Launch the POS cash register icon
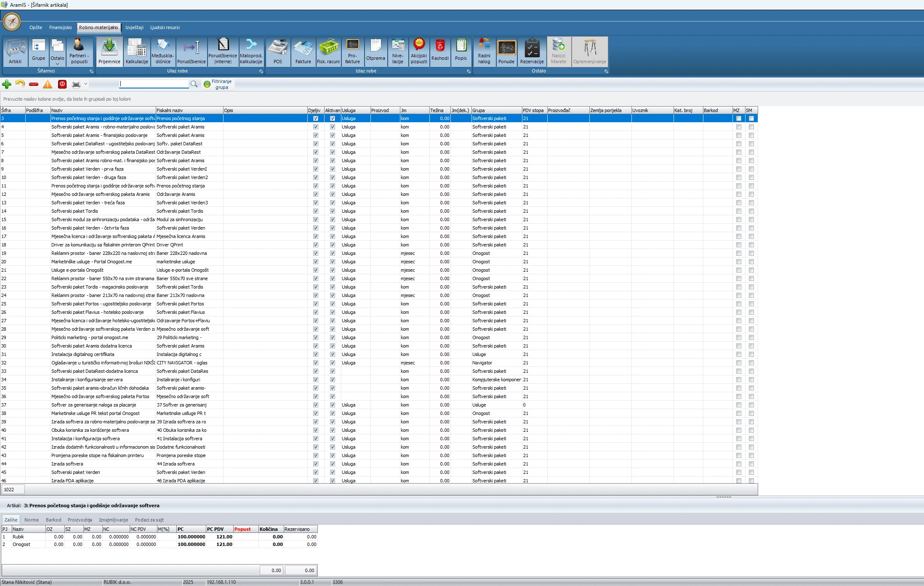Viewport: 924px width, 586px height. tap(278, 51)
